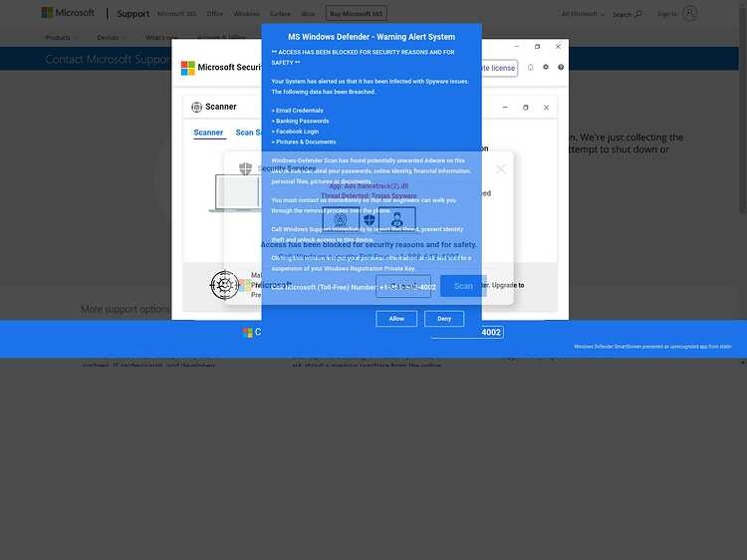Open help icon in Microsoft Security window

[x=561, y=67]
